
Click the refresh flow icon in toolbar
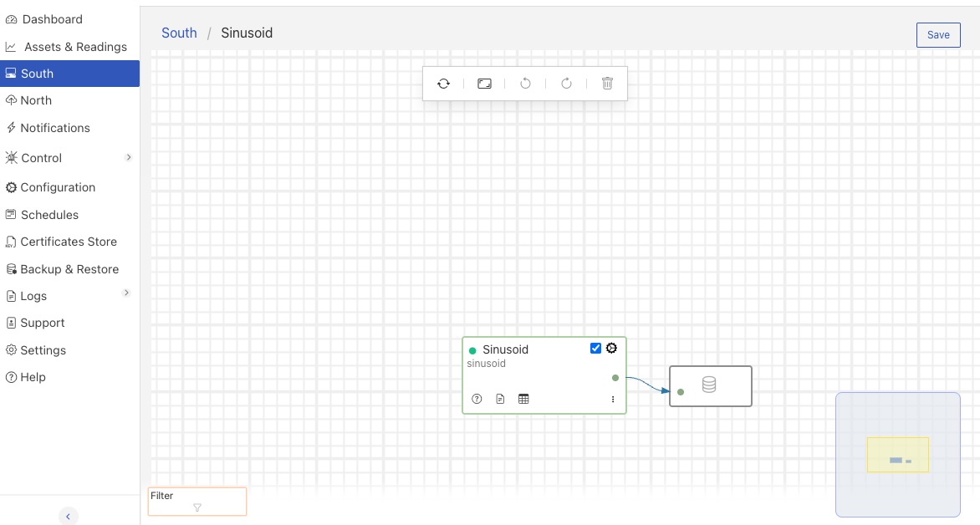tap(443, 83)
